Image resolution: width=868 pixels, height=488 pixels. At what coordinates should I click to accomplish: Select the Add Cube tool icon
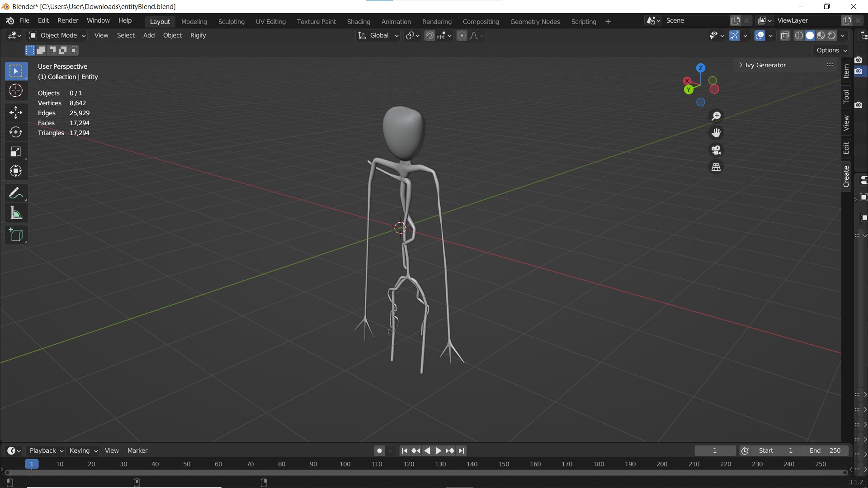15,234
